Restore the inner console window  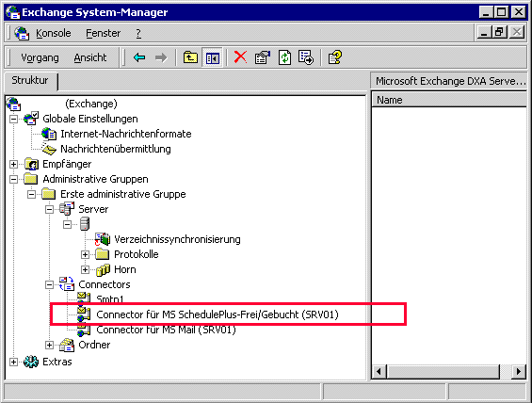click(499, 33)
